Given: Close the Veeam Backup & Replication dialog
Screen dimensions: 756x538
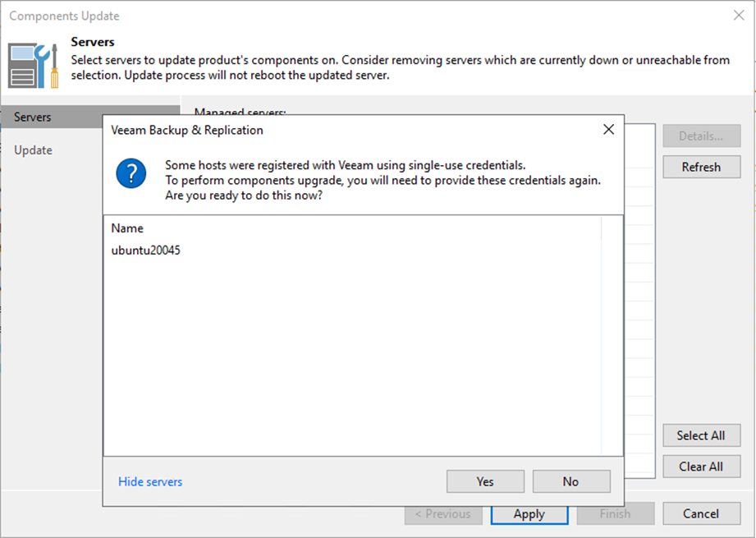Looking at the screenshot, I should coord(608,129).
